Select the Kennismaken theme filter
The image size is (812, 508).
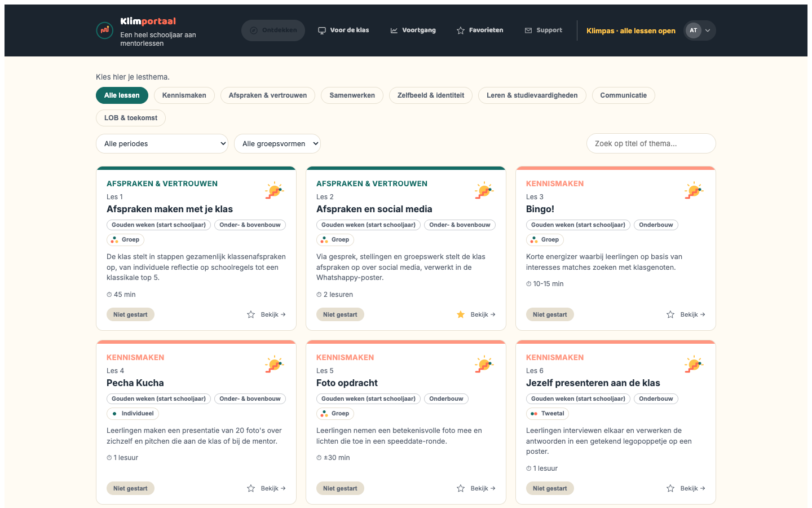click(x=184, y=95)
